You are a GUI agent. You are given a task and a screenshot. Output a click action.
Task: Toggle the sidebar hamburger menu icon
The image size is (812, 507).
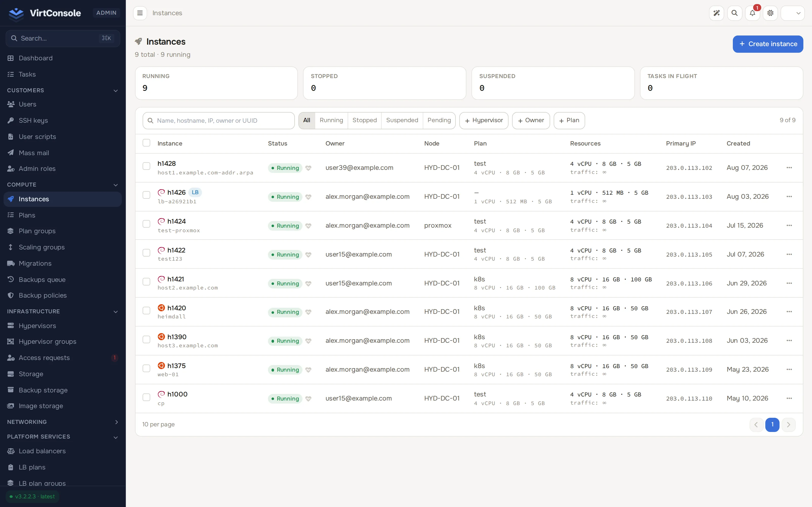tap(140, 13)
